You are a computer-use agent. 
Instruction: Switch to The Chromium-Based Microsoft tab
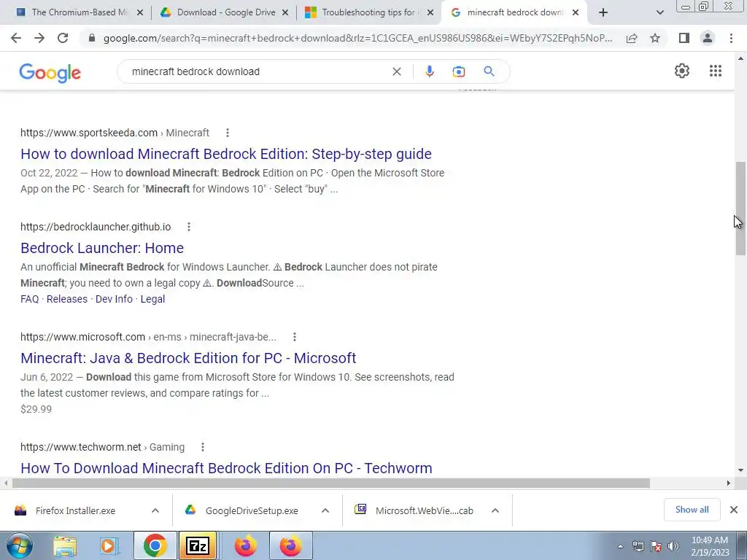pyautogui.click(x=80, y=12)
